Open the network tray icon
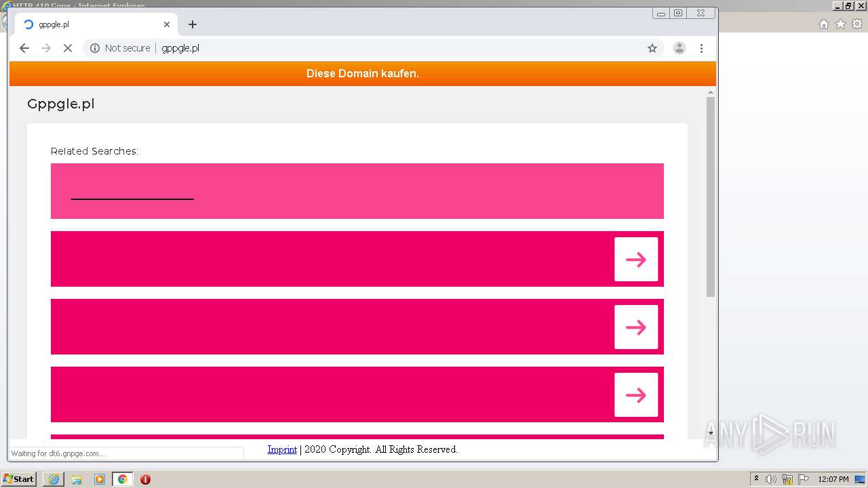 pyautogui.click(x=787, y=479)
